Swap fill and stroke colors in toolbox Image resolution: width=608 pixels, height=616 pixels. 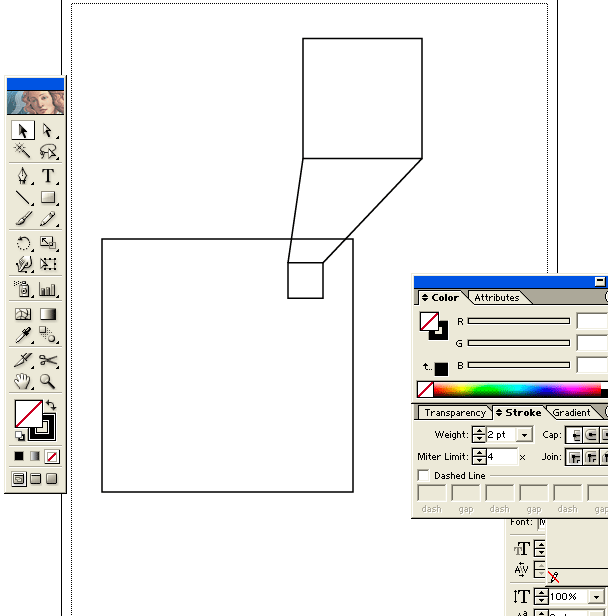click(51, 405)
